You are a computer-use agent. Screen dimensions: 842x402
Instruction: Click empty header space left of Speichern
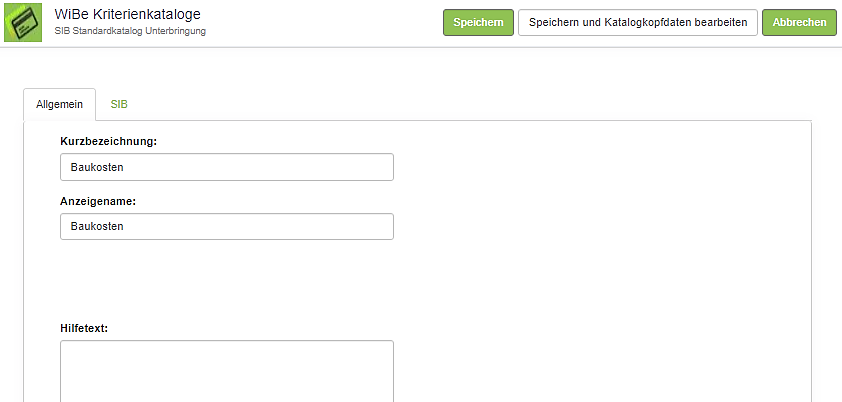coord(330,23)
